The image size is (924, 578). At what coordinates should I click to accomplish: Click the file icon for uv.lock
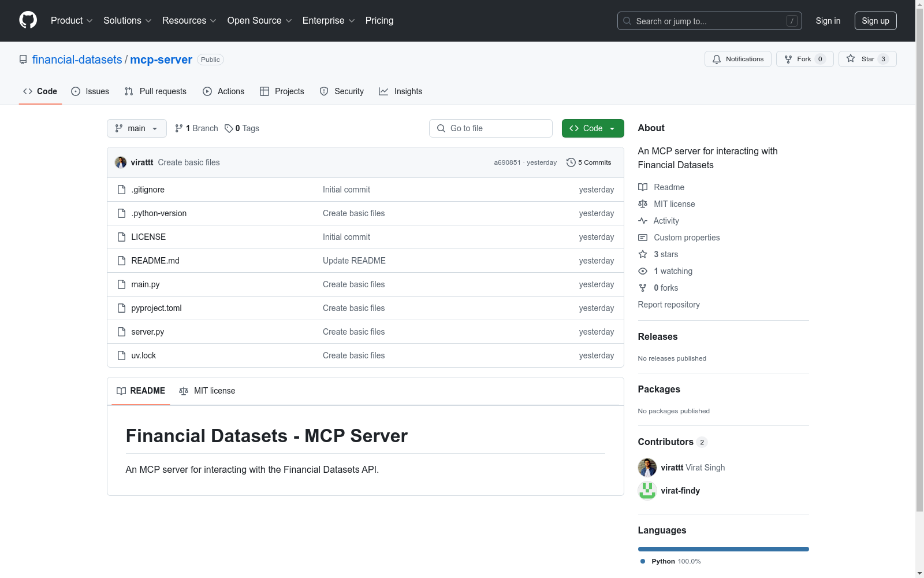(x=121, y=355)
